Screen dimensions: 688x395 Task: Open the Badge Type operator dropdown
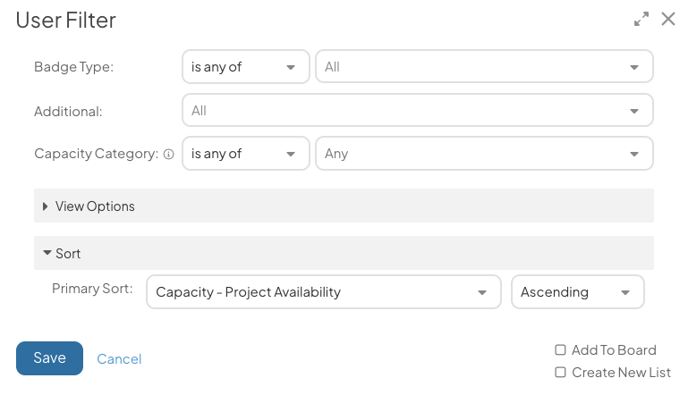pos(246,67)
